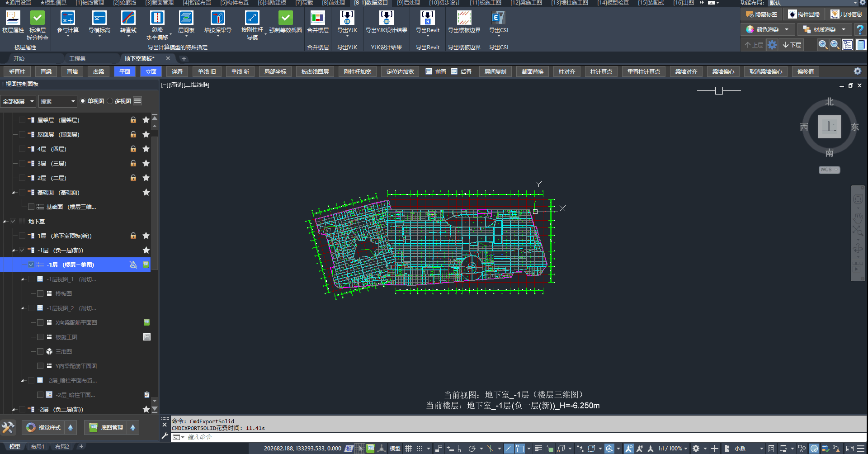868x454 pixels.
Task: Open the 全部楼层 dropdown
Action: pos(18,101)
